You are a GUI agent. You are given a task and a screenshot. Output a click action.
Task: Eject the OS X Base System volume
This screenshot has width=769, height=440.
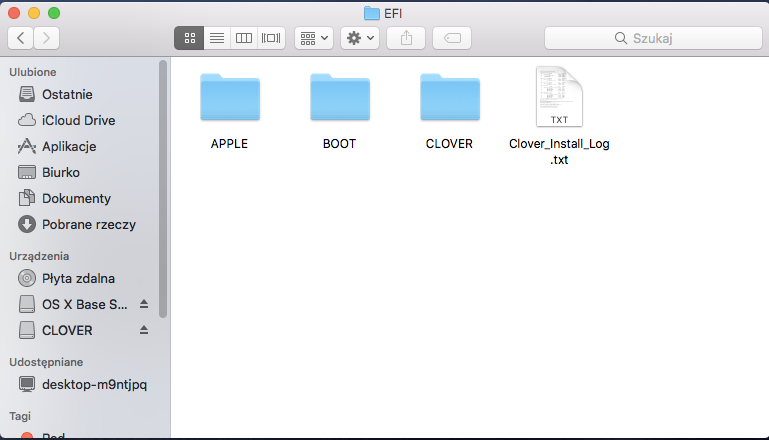coord(144,304)
